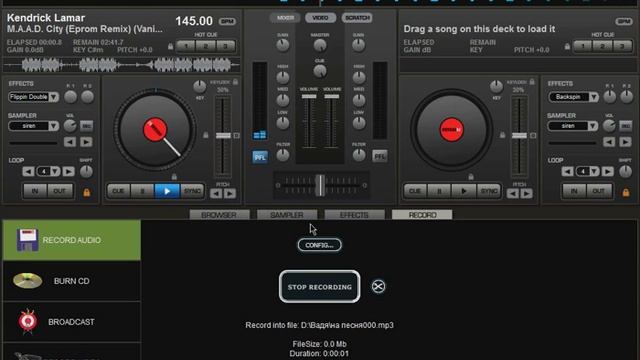Switch to the RECORD tab
Image resolution: width=640 pixels, height=360 pixels.
pos(422,215)
